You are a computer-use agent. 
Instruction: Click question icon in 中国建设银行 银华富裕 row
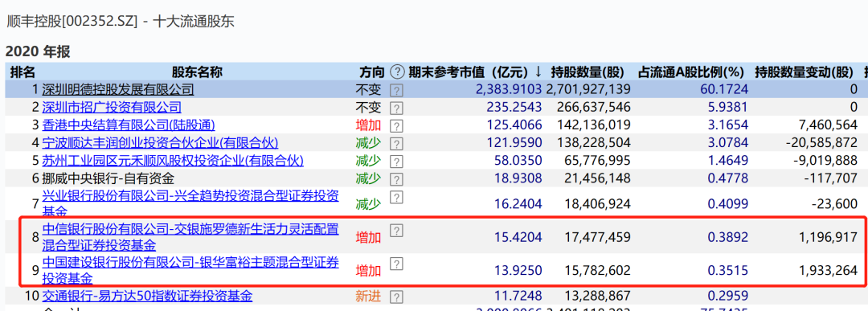click(396, 264)
